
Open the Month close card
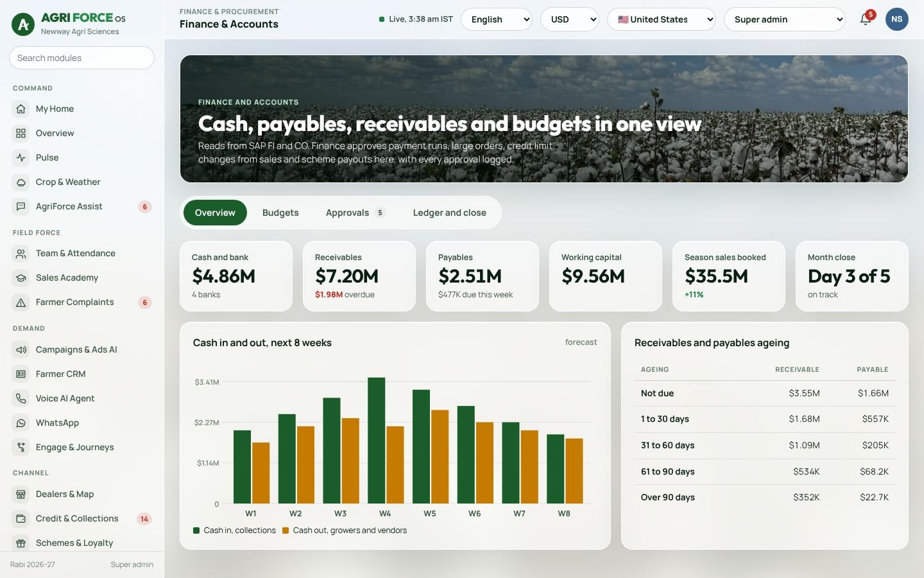tap(852, 276)
